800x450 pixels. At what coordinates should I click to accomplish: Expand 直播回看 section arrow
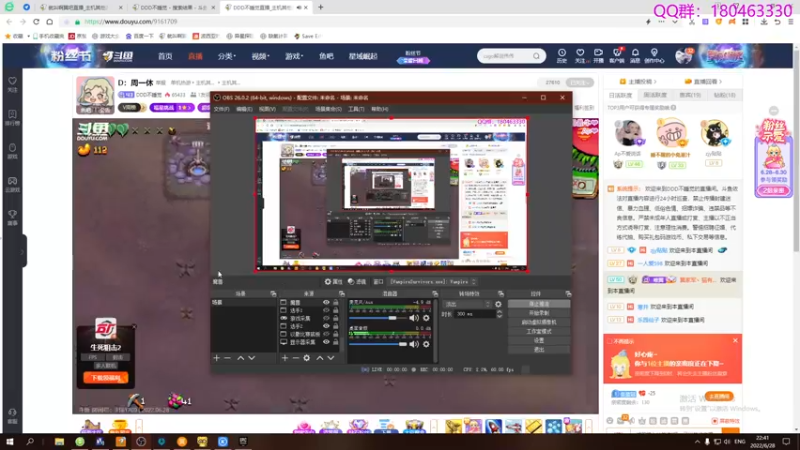point(720,82)
